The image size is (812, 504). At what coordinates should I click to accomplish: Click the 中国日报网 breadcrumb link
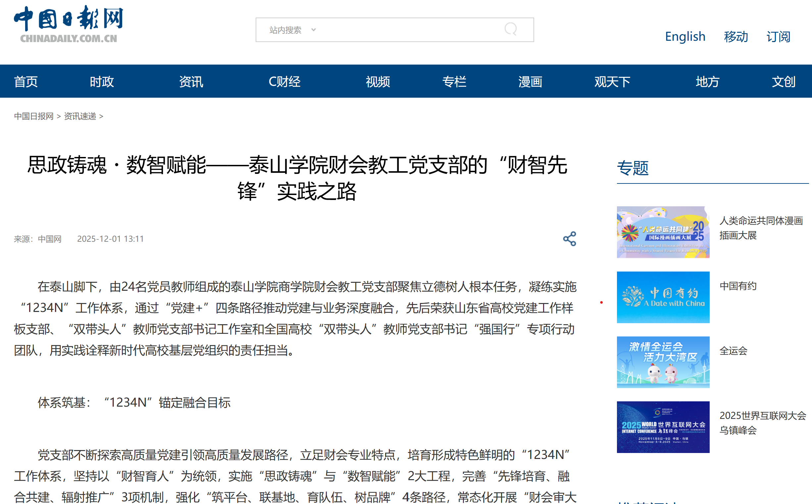click(x=34, y=116)
